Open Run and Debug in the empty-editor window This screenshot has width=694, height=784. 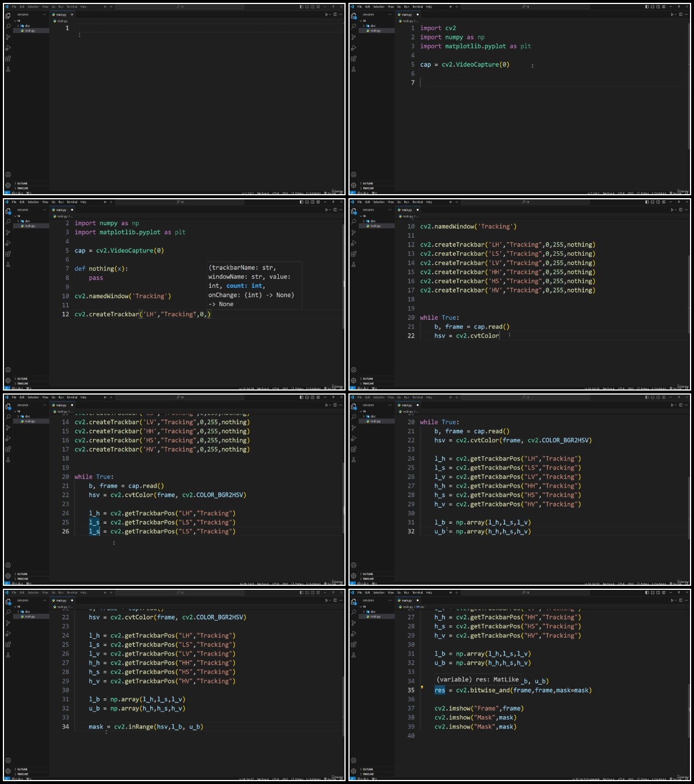8,48
